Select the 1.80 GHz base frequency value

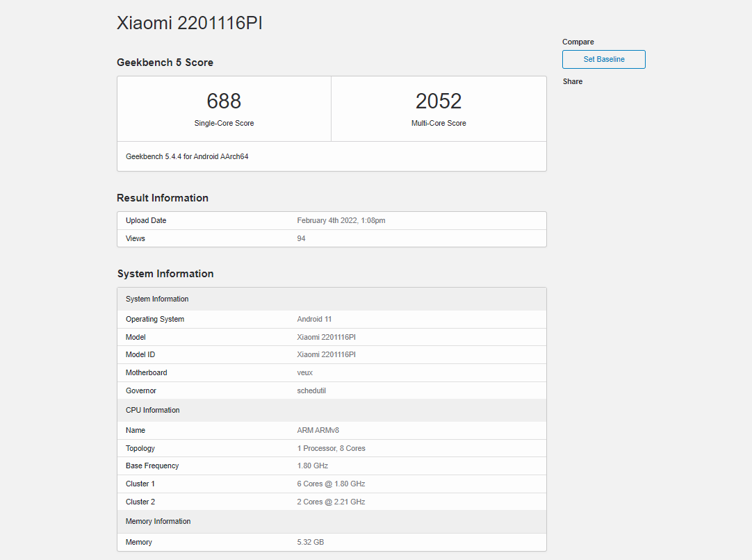tap(312, 466)
